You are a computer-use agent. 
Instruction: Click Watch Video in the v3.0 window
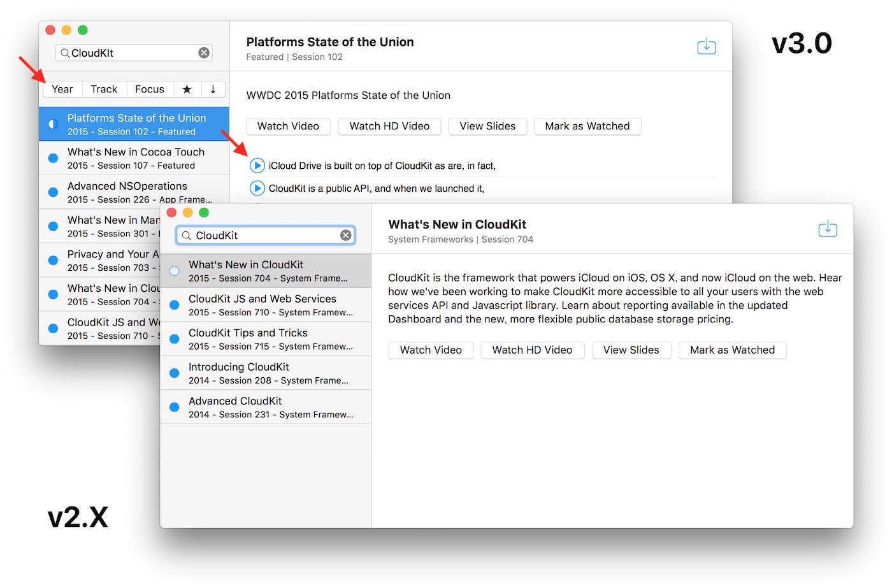click(288, 126)
